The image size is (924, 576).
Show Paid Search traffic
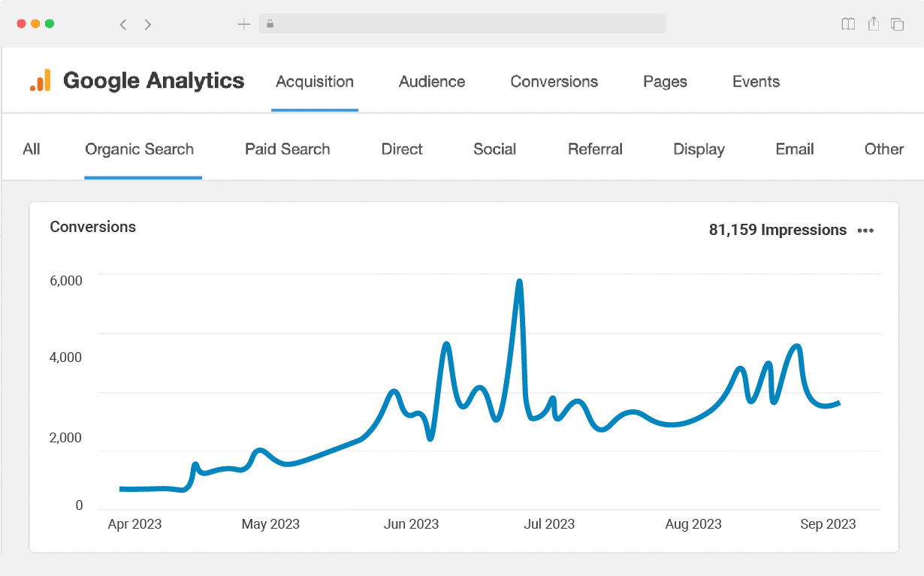287,149
